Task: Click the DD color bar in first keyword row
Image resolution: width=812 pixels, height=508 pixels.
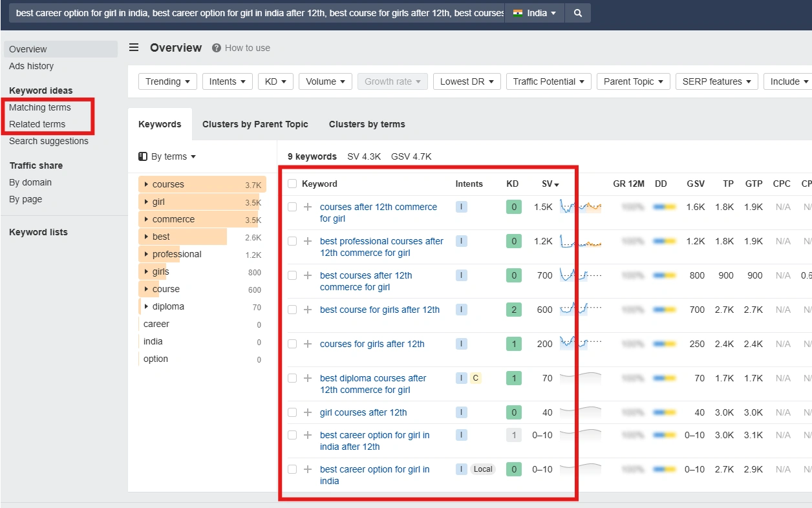Action: point(664,207)
